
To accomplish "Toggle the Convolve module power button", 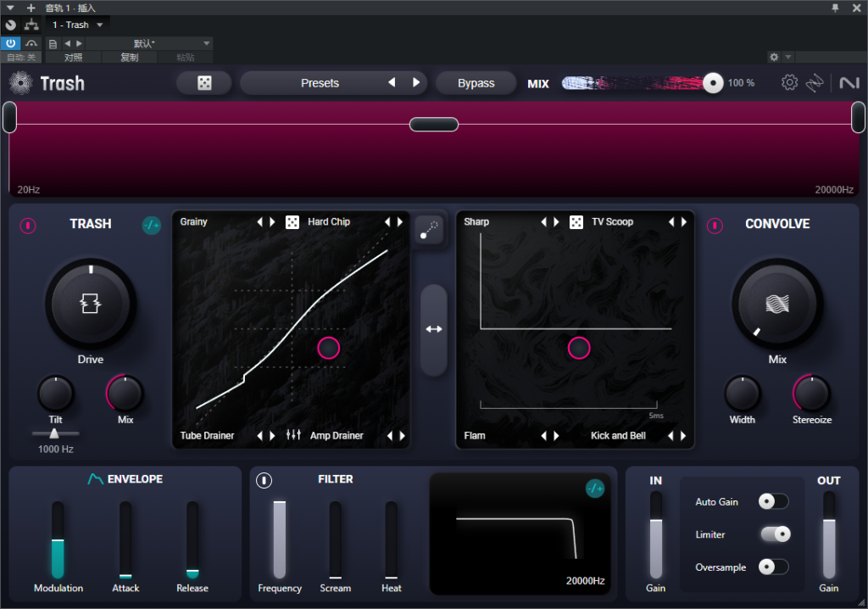I will coord(715,226).
